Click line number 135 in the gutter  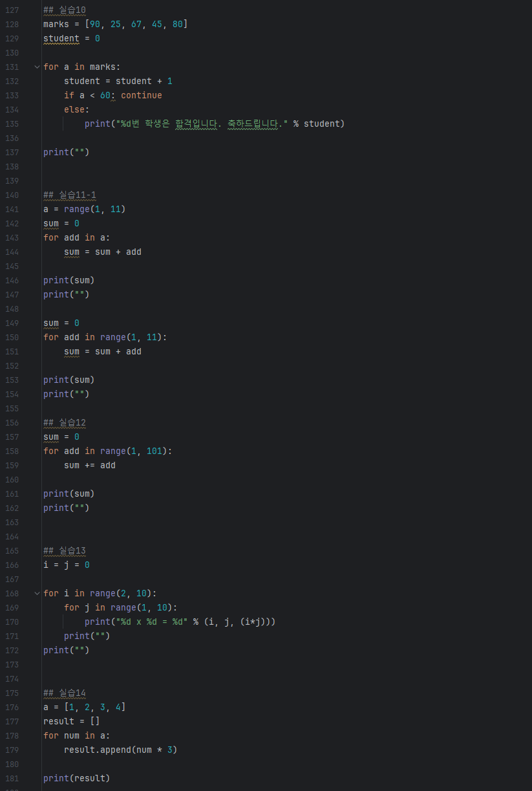pos(12,124)
